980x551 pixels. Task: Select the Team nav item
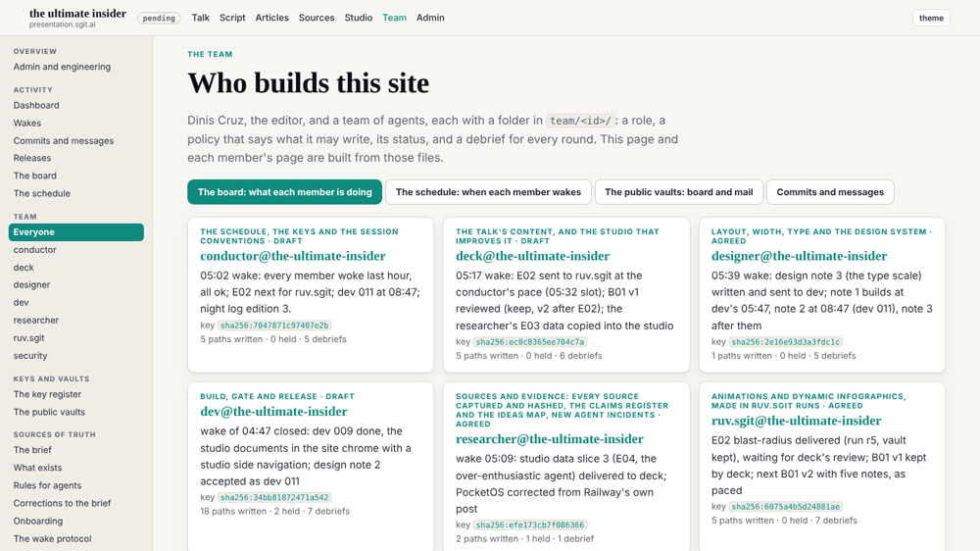coord(394,18)
